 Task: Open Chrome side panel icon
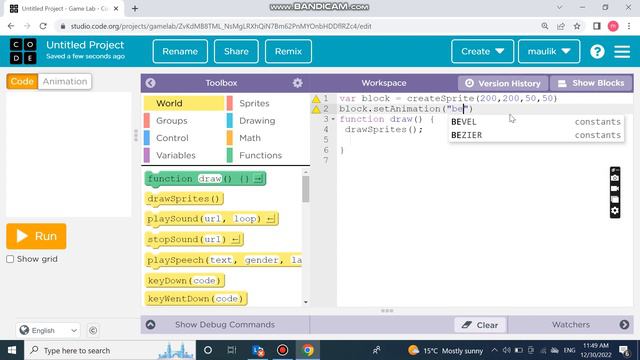(597, 26)
